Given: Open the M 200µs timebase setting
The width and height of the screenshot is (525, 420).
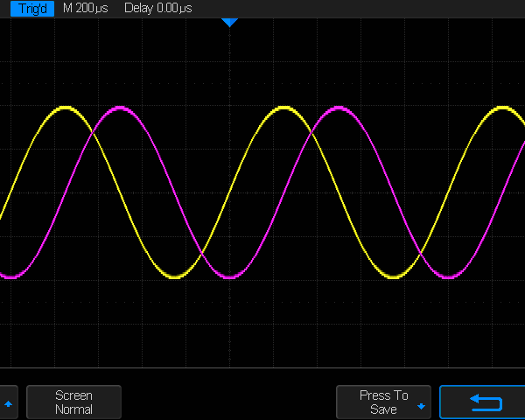Looking at the screenshot, I should tap(85, 8).
